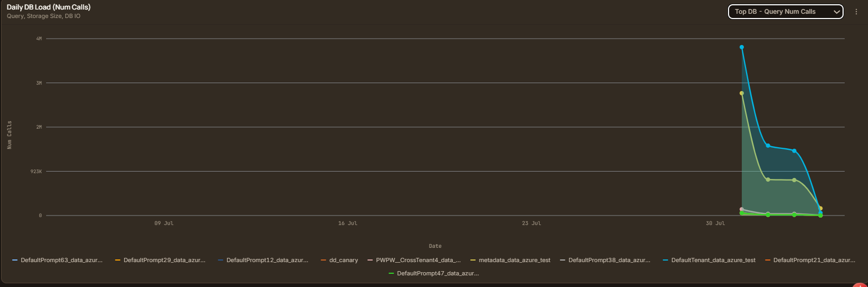Click the 16 Jul x-axis label
Screen dimensions: 868x287
348,223
